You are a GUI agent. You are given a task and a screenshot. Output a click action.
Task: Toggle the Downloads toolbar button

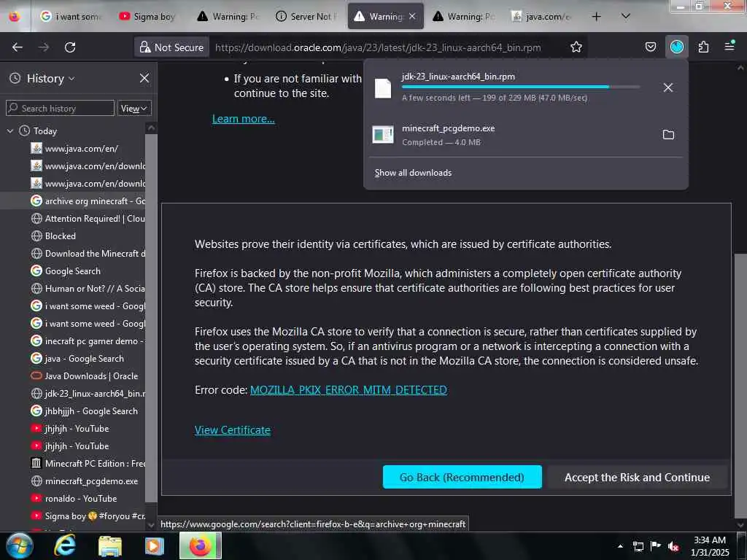pos(676,47)
